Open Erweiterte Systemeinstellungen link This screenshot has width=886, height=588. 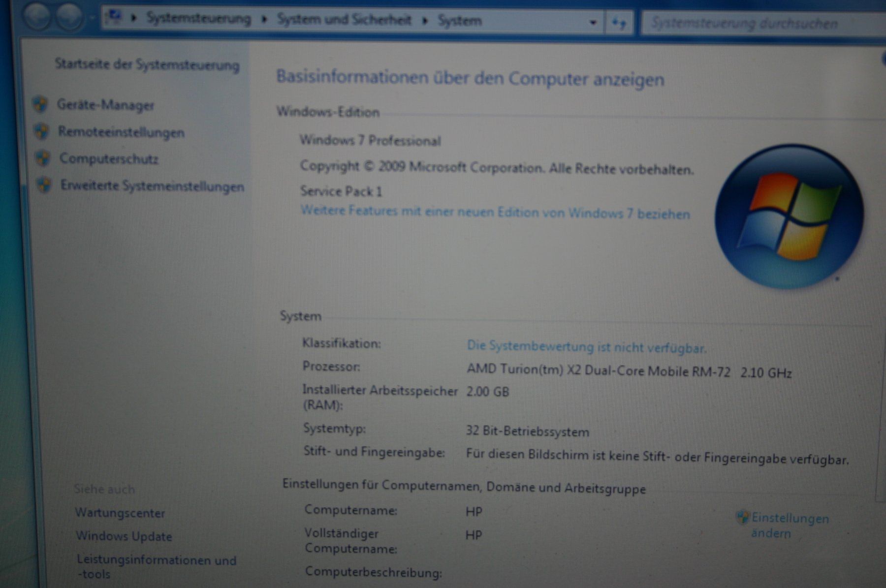pyautogui.click(x=153, y=186)
